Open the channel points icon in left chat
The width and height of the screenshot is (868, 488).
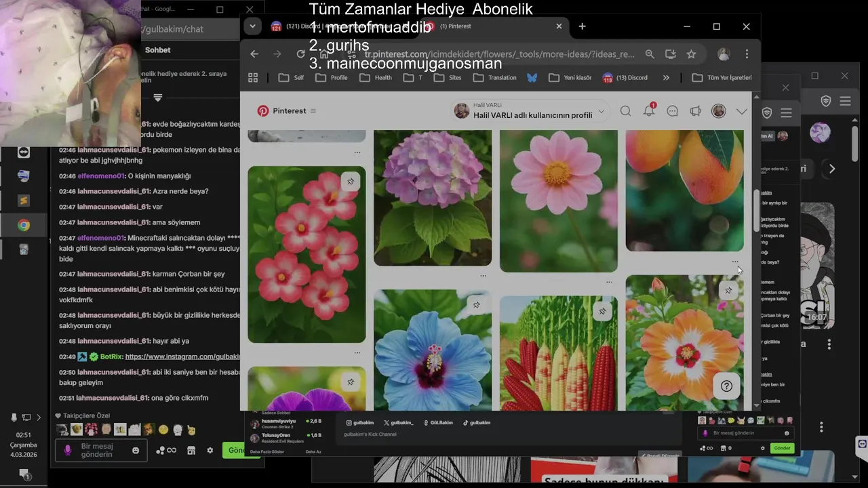click(x=166, y=450)
